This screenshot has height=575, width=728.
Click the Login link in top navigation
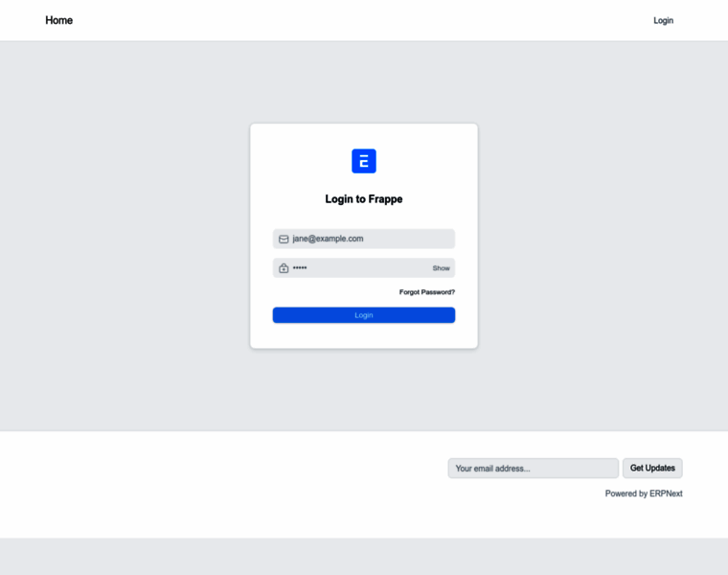pyautogui.click(x=663, y=20)
